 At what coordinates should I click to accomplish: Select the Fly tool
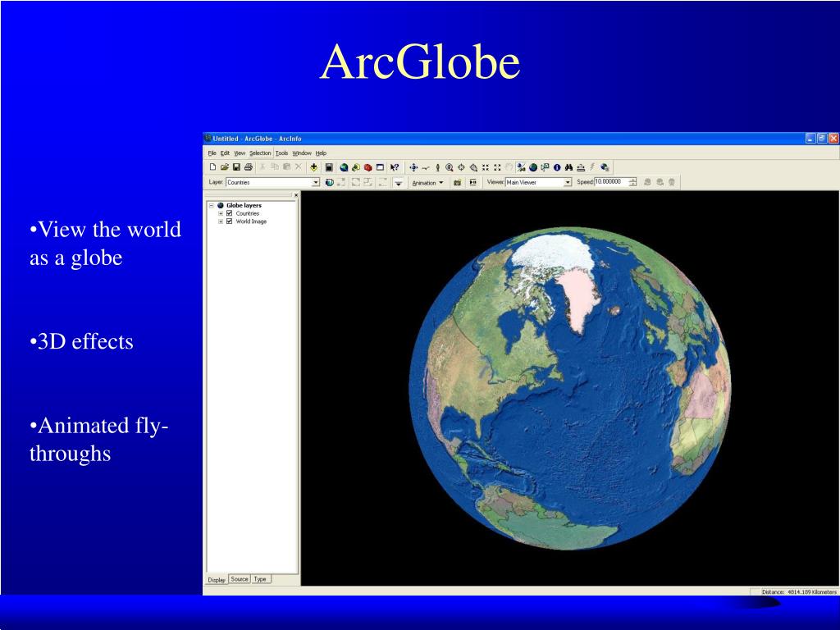tap(426, 167)
